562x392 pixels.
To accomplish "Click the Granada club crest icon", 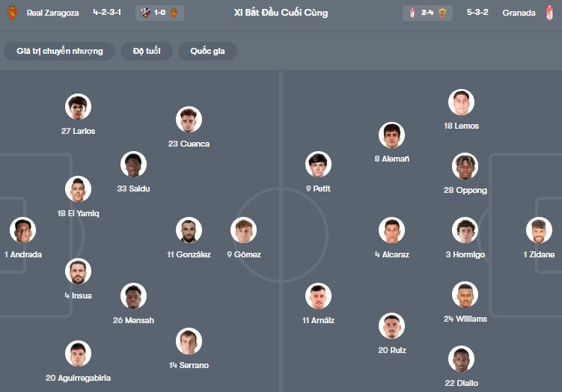I will pos(549,13).
